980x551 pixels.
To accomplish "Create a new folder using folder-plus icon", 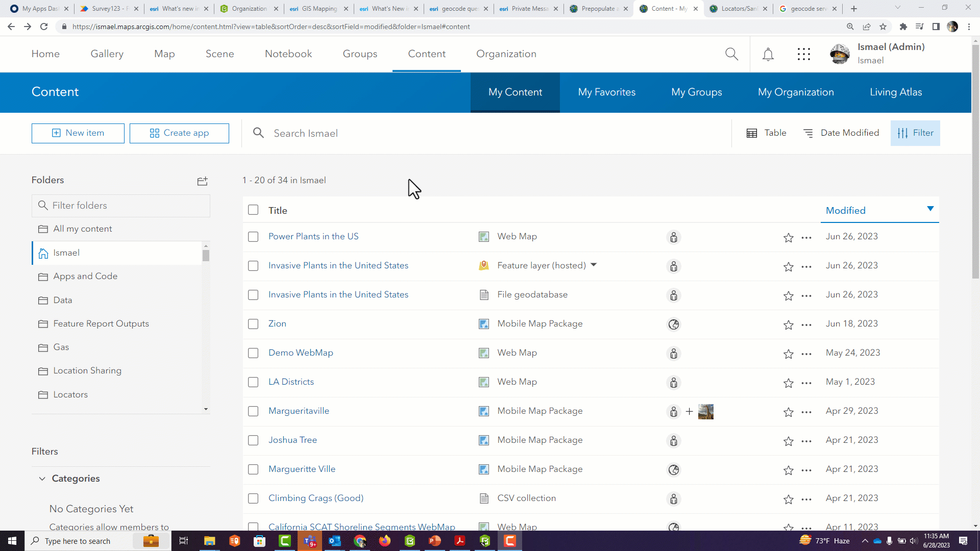I will click(x=202, y=181).
